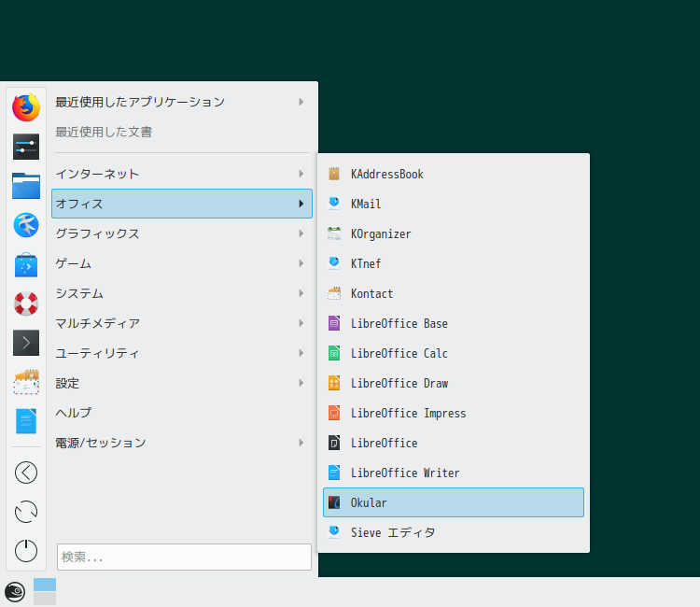Click the openSUSE launcher button in taskbar
The image size is (700, 607).
tap(15, 592)
